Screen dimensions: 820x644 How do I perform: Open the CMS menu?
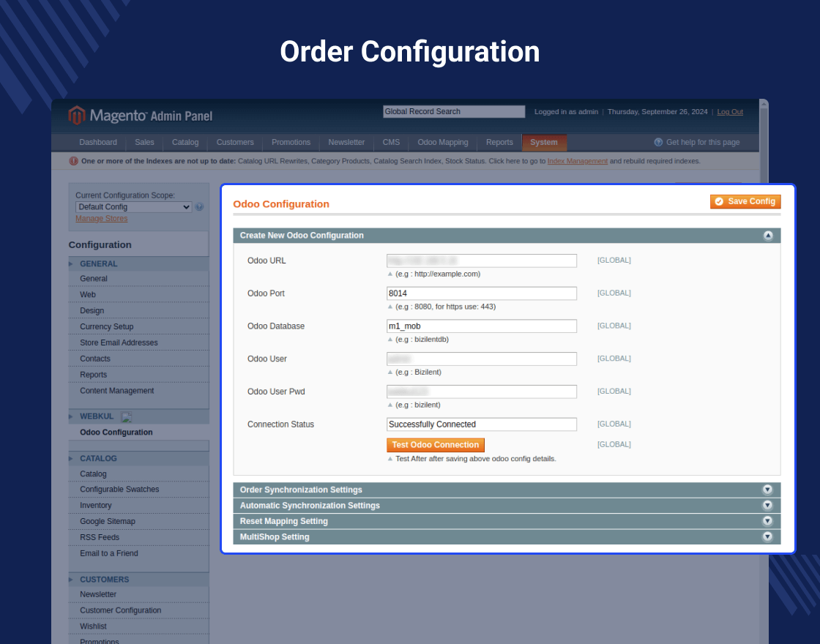[x=391, y=142]
